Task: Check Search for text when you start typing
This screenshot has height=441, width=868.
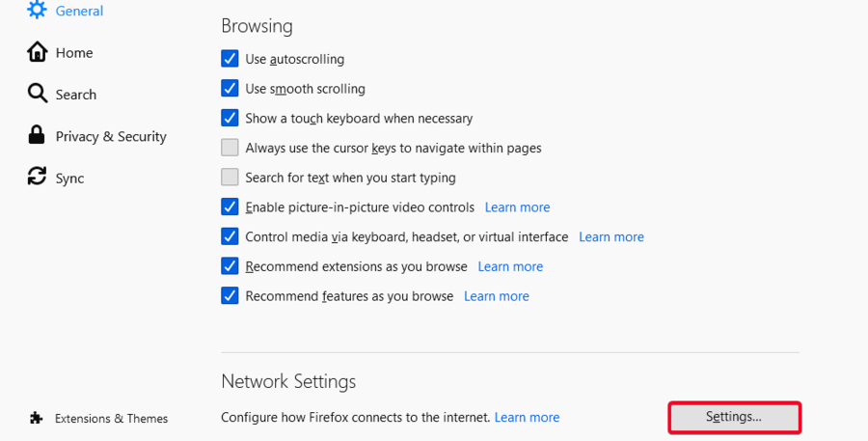Action: point(230,178)
